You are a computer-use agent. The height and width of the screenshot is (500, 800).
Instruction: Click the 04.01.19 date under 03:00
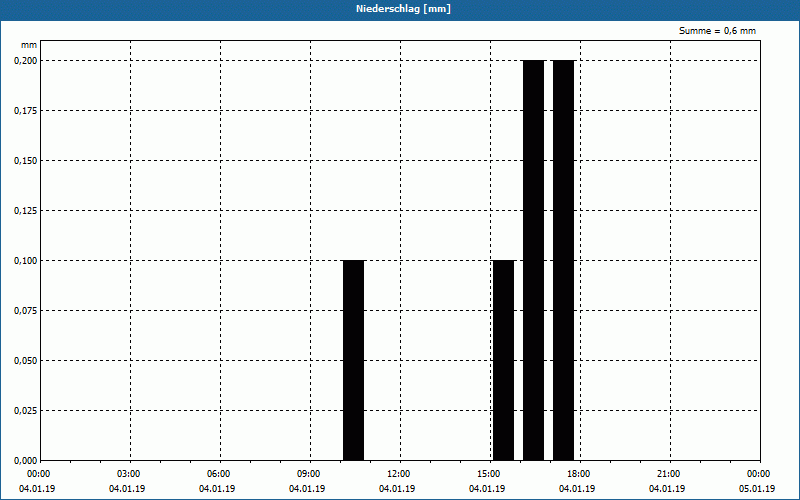(127, 489)
